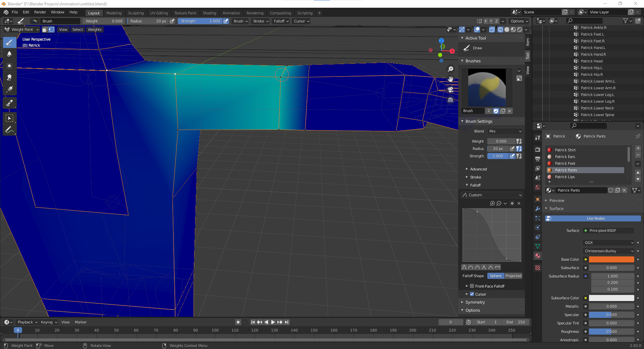The height and width of the screenshot is (349, 644).
Task: Select the Gradient tool in toolbar
Action: [x=9, y=89]
